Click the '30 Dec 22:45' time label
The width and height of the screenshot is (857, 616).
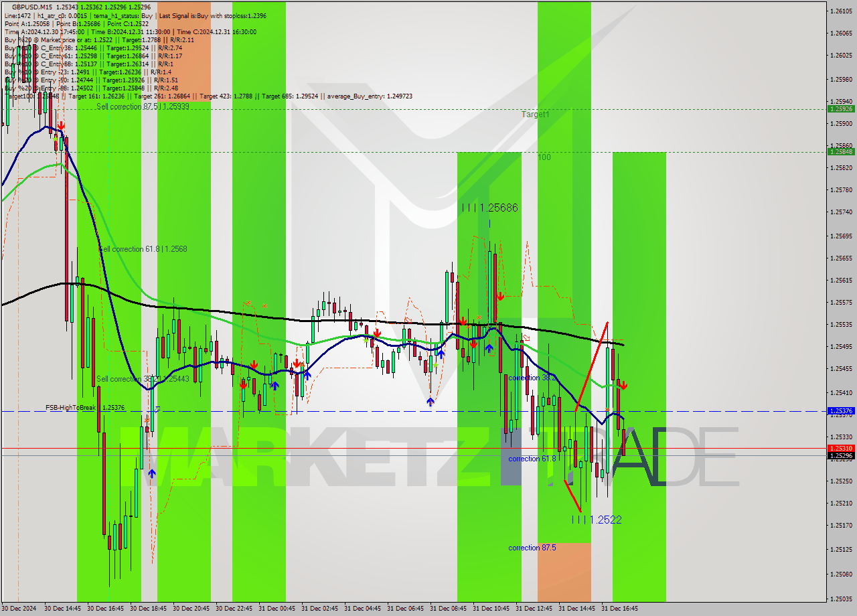tap(234, 609)
